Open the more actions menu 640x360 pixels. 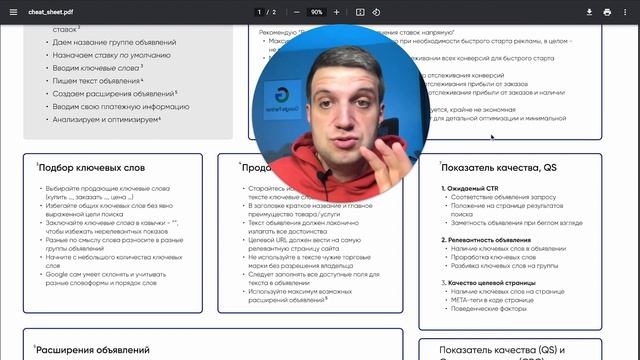625,12
